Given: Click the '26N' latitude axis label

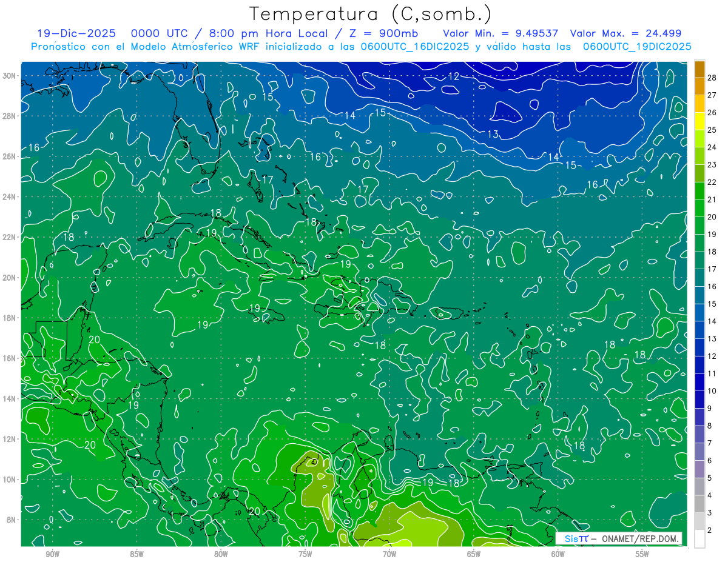Looking at the screenshot, I should tap(10, 156).
